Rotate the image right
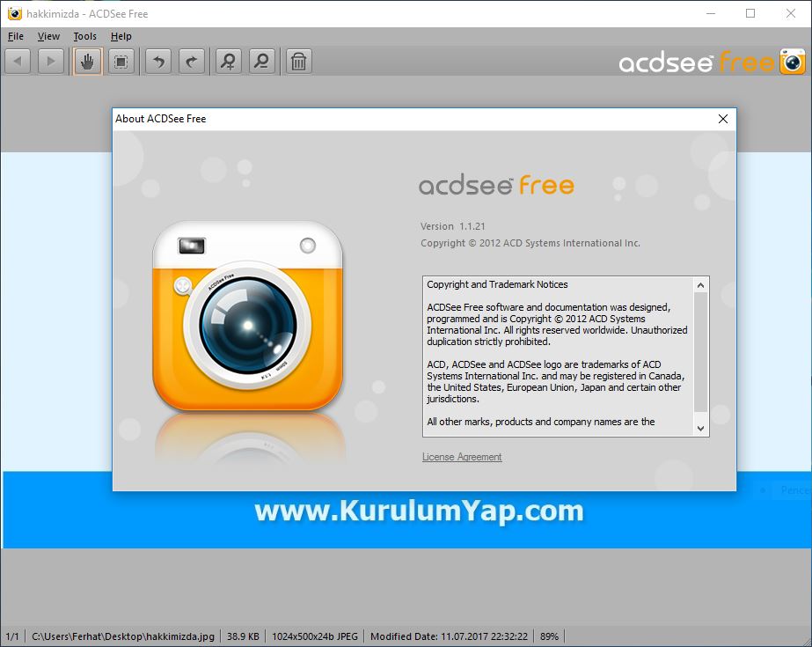Screen dimensions: 812x647 [x=192, y=62]
